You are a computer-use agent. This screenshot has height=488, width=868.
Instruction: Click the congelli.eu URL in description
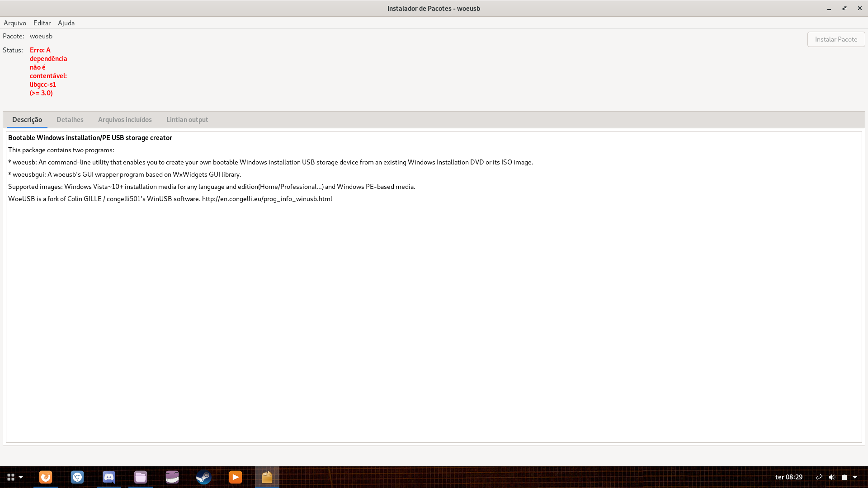pyautogui.click(x=267, y=199)
